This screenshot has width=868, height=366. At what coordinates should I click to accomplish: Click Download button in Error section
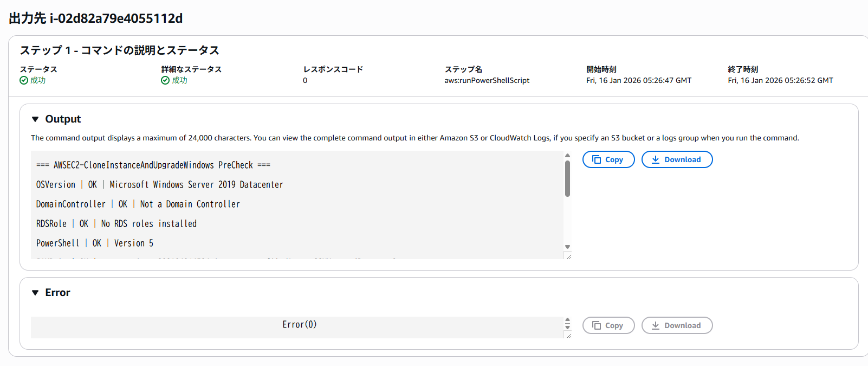tap(677, 325)
